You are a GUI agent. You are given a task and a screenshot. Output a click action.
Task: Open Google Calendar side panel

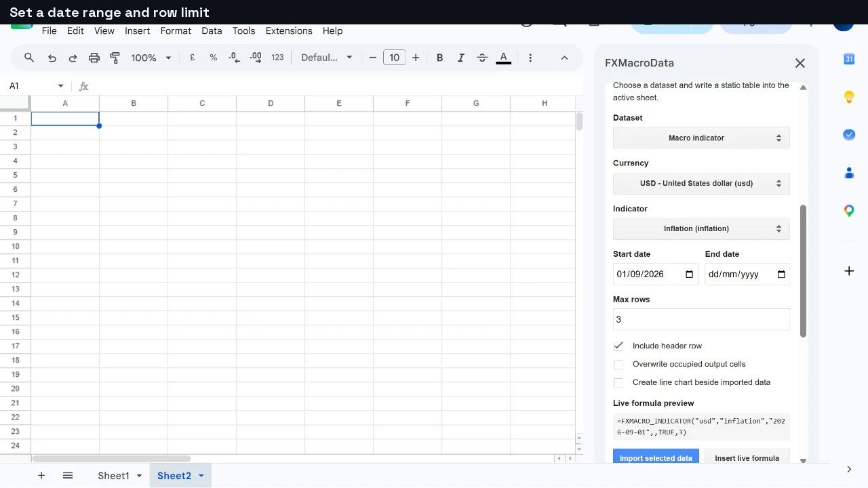coord(849,59)
